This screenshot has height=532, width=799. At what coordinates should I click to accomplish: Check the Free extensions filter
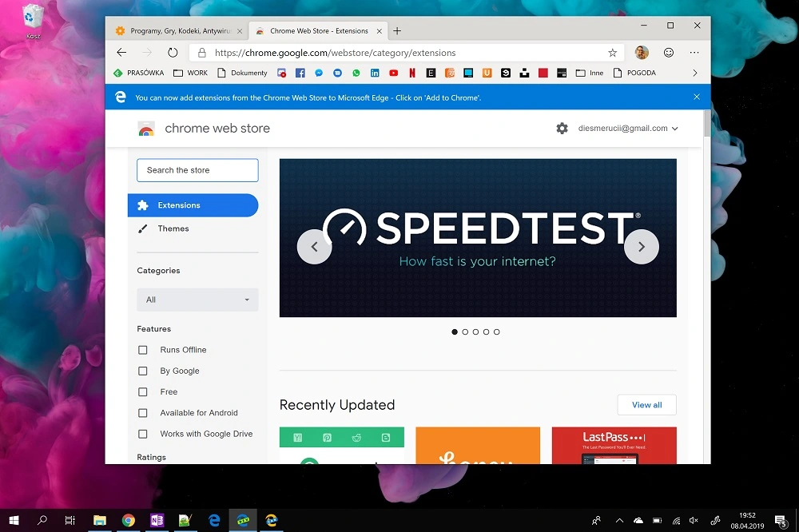(142, 391)
